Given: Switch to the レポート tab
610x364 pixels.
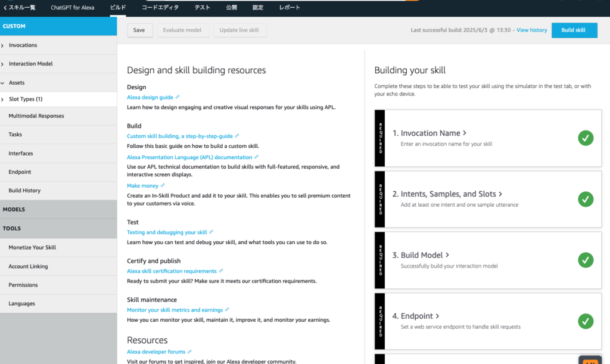Looking at the screenshot, I should pyautogui.click(x=290, y=7).
